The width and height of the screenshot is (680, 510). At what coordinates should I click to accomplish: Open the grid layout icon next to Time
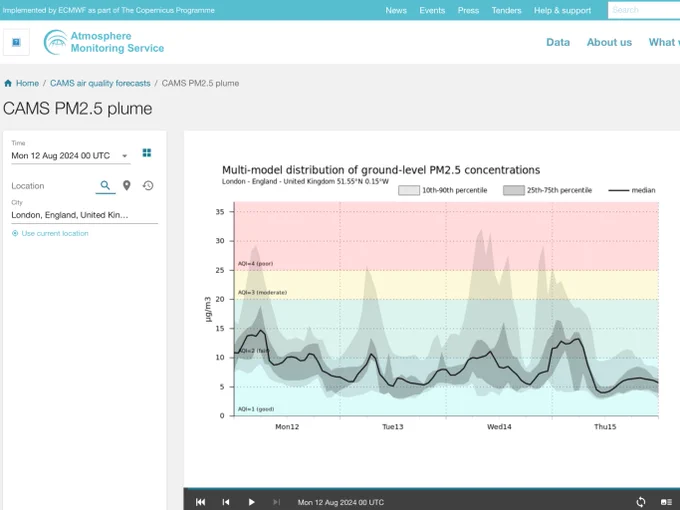pos(147,153)
